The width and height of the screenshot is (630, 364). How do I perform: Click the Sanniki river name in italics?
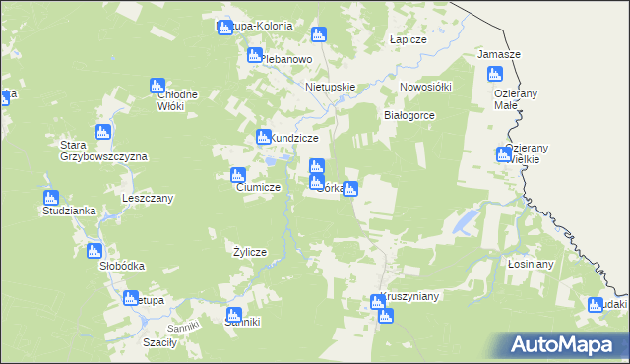pyautogui.click(x=183, y=327)
